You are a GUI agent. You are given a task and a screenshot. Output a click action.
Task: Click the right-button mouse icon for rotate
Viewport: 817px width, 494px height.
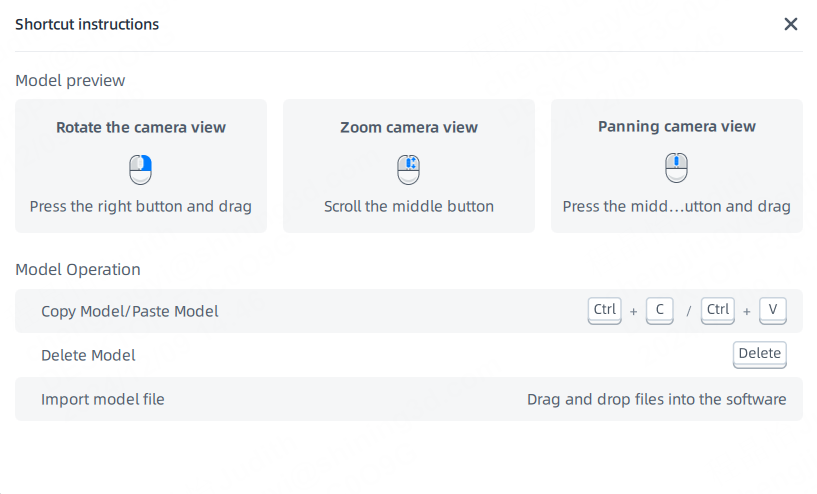pyautogui.click(x=141, y=169)
